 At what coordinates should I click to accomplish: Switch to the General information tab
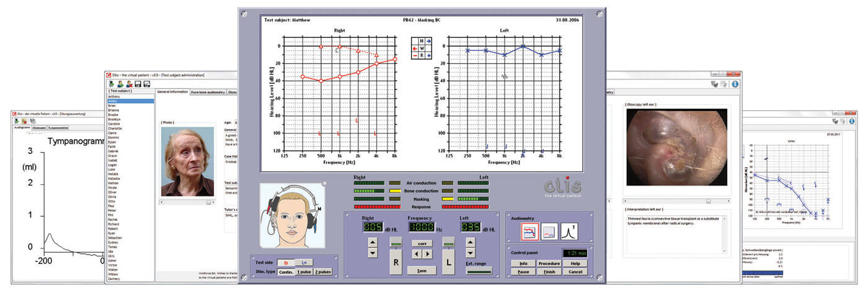point(172,92)
